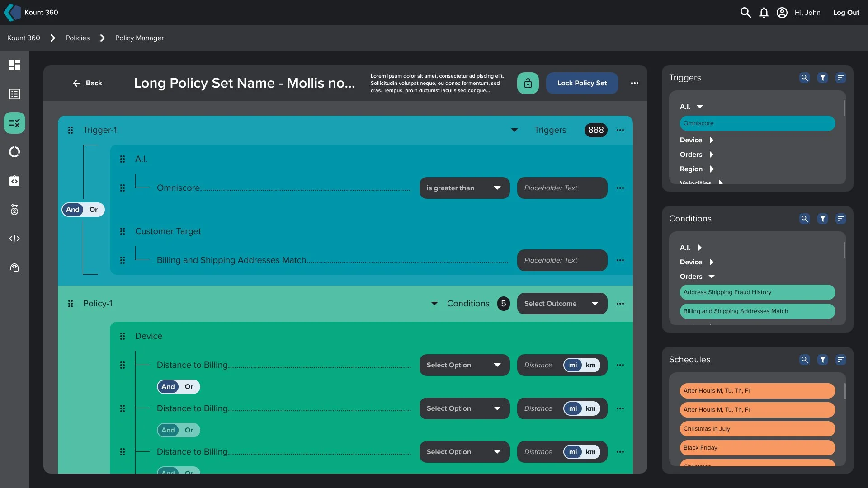This screenshot has width=868, height=488.
Task: Filter the Conditions panel
Action: coord(823,219)
